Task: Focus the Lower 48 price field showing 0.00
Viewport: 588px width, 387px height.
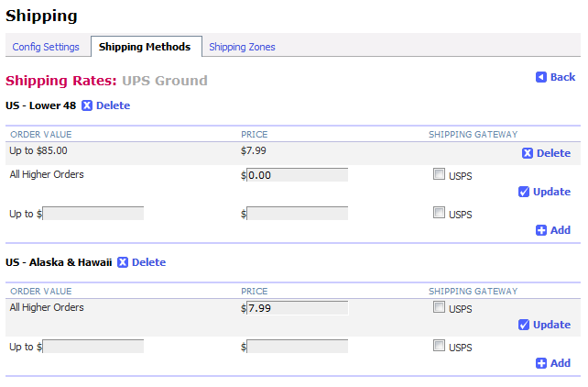Action: (297, 175)
